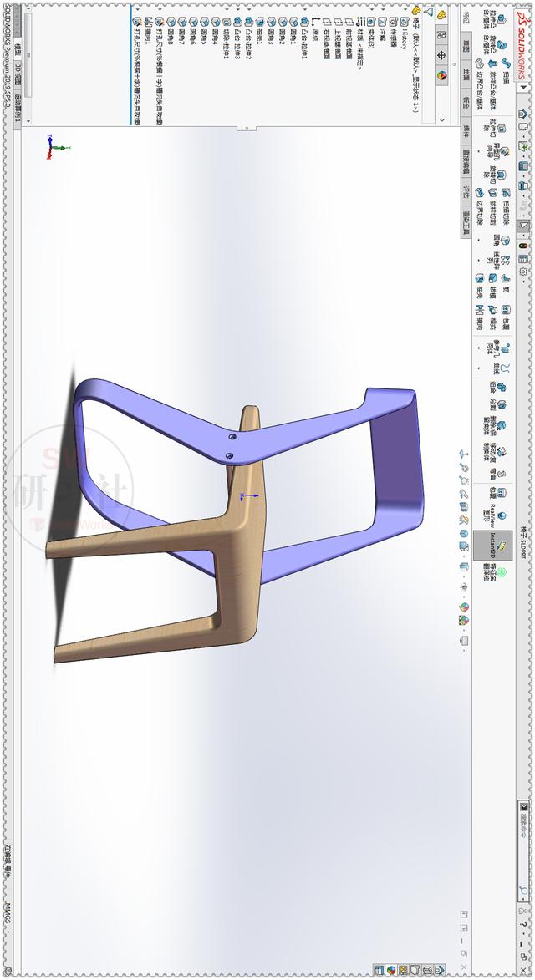Select the 抽壳 shell tool in ribbon
The width and height of the screenshot is (535, 980).
[479, 286]
